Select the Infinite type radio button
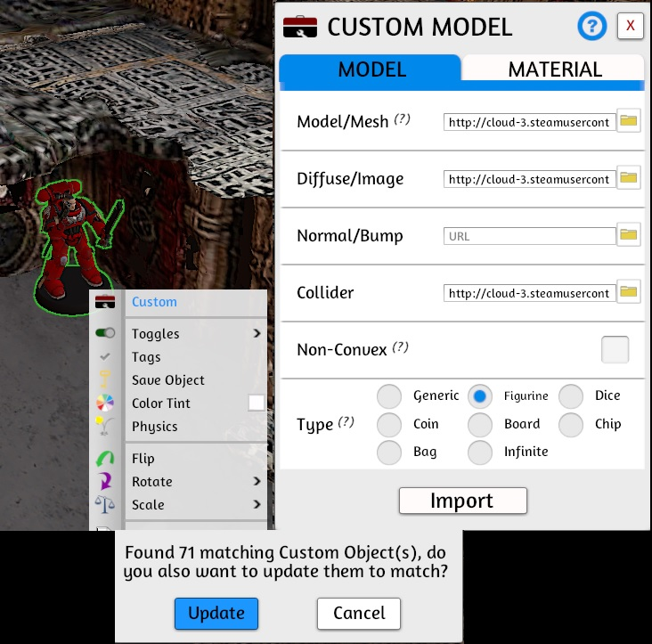The width and height of the screenshot is (652, 644). [479, 452]
